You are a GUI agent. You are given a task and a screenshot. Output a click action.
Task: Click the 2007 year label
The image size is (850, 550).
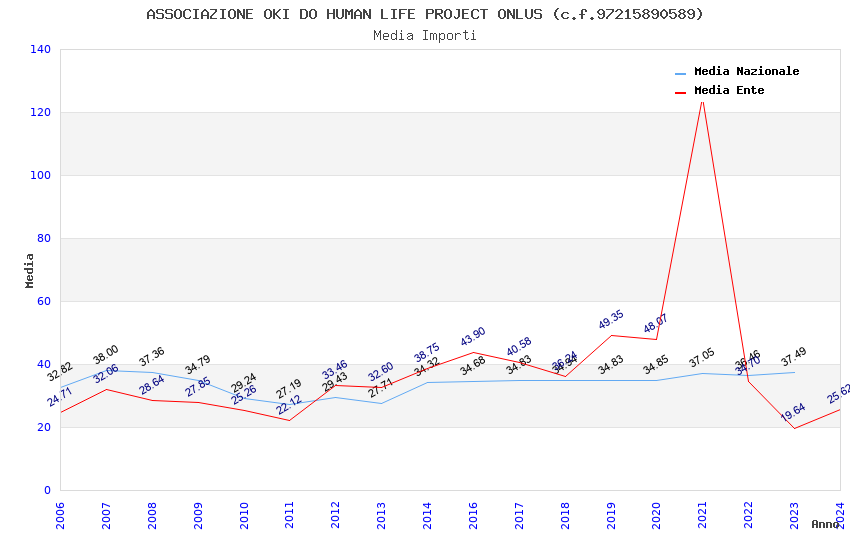click(106, 515)
